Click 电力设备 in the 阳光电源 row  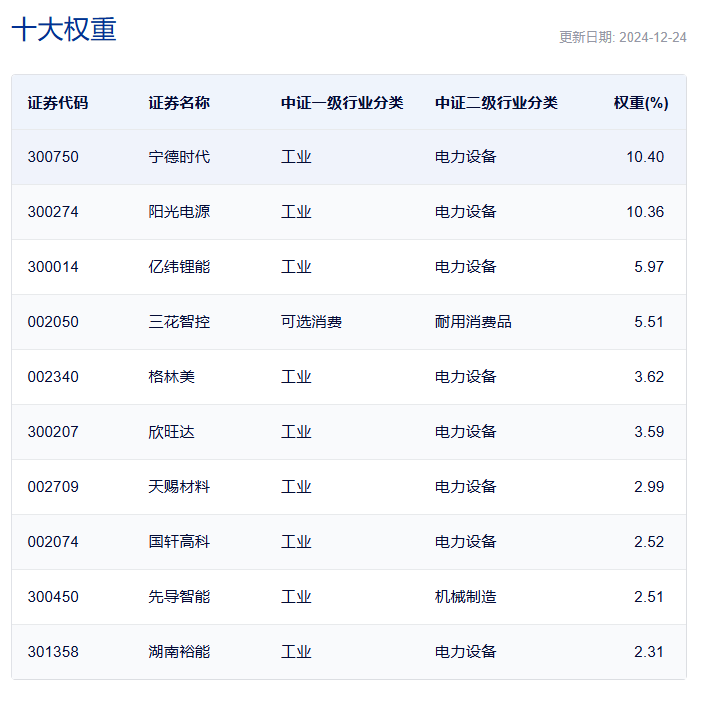point(465,212)
